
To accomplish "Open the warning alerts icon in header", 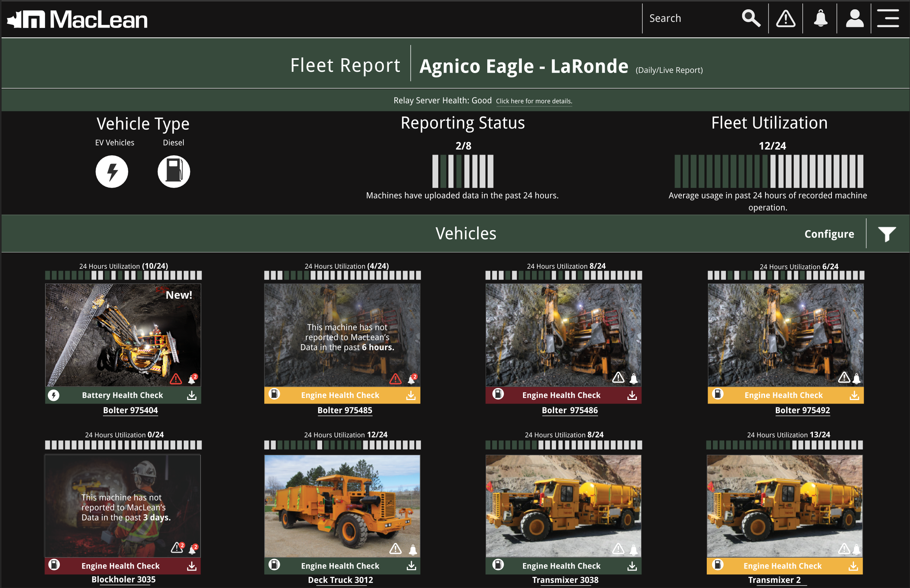I will (x=785, y=18).
